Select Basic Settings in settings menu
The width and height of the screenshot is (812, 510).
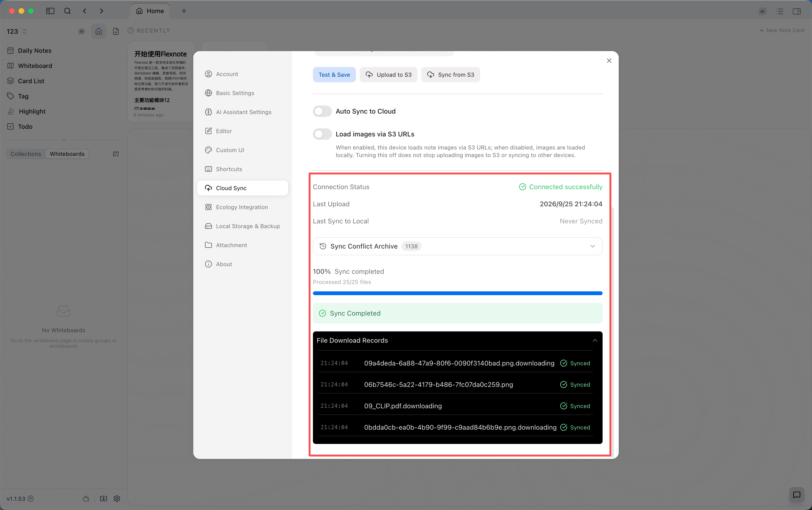[243, 93]
